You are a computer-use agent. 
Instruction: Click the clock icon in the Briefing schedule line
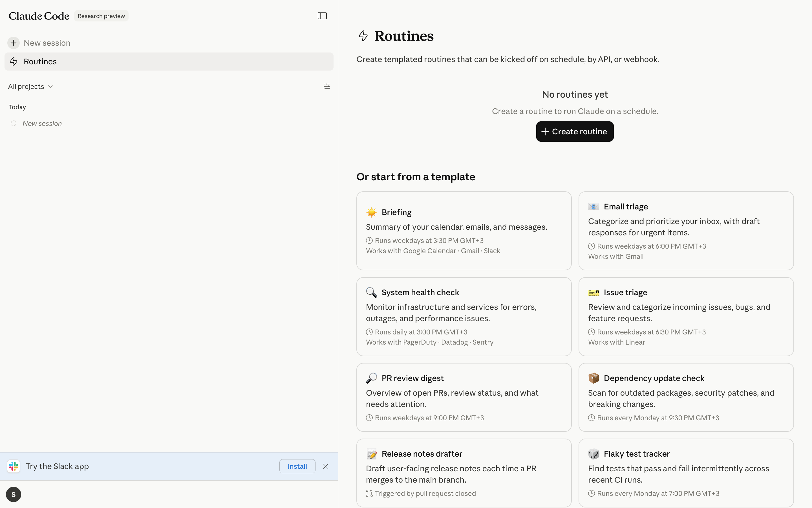[369, 240]
